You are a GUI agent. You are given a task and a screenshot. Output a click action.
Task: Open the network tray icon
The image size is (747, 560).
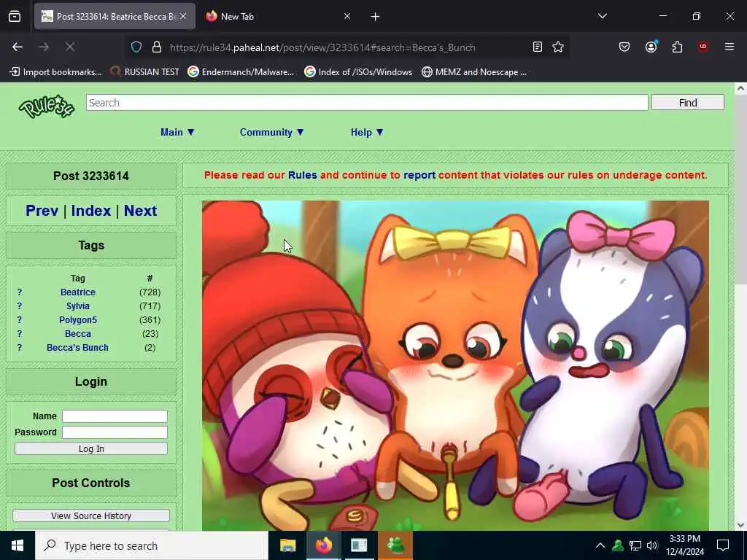pos(635,545)
